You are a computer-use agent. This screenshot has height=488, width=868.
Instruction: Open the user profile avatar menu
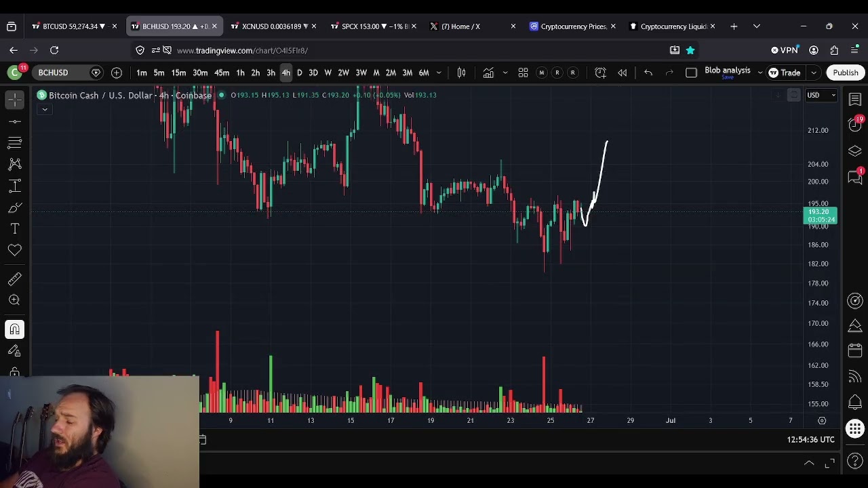[15, 72]
